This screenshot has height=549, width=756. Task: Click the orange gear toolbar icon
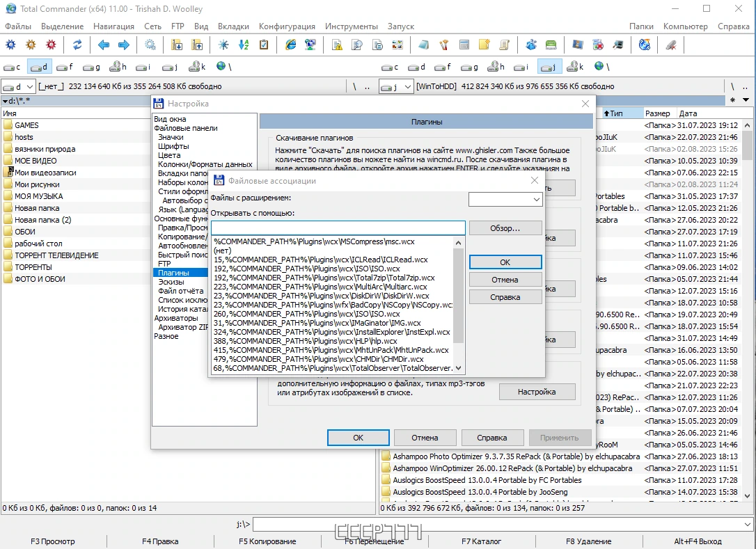click(31, 45)
